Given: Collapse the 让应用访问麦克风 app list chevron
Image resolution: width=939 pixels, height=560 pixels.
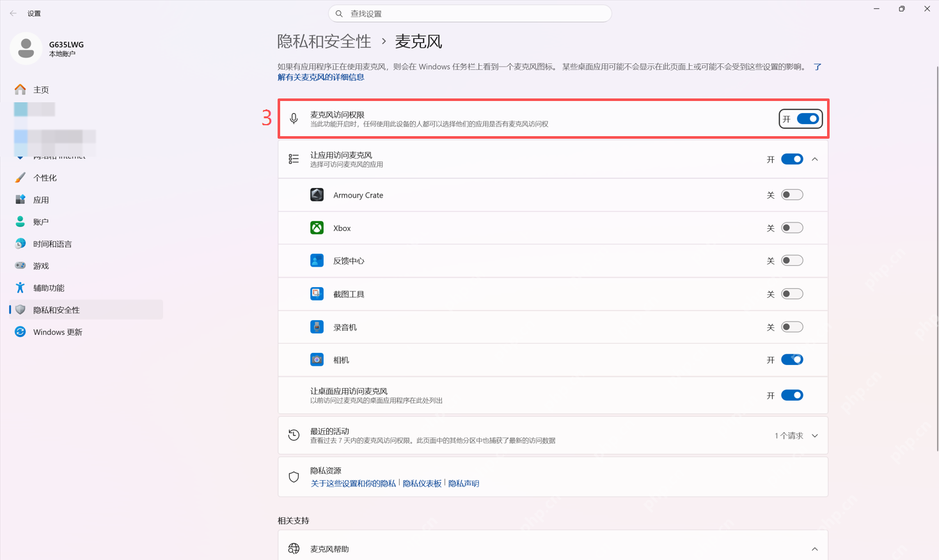Looking at the screenshot, I should pyautogui.click(x=815, y=159).
